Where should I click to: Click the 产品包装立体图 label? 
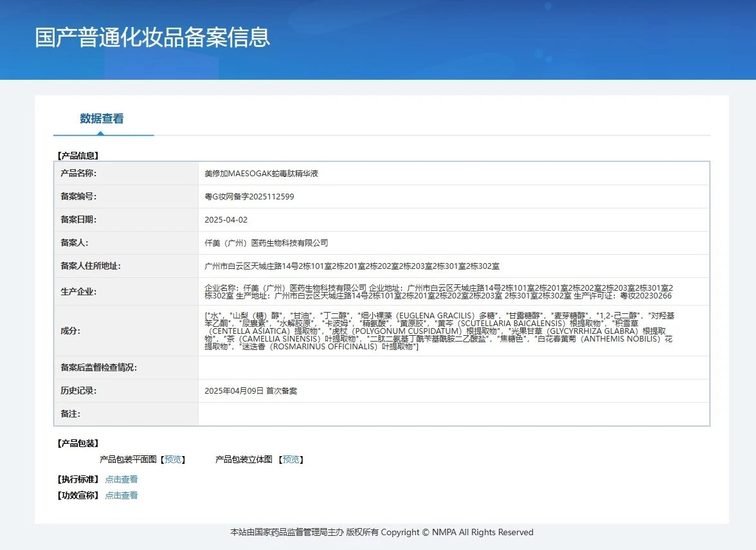[x=244, y=459]
